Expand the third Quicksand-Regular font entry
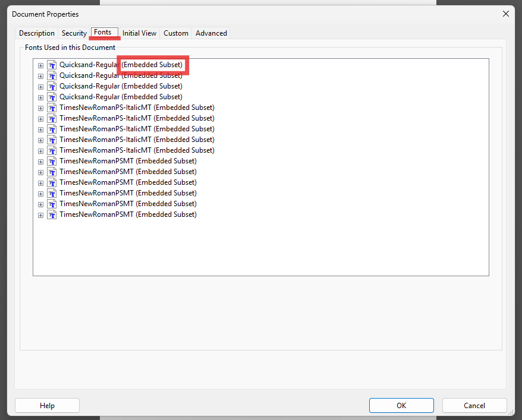Screen dimensions: 522x420 click(x=40, y=87)
